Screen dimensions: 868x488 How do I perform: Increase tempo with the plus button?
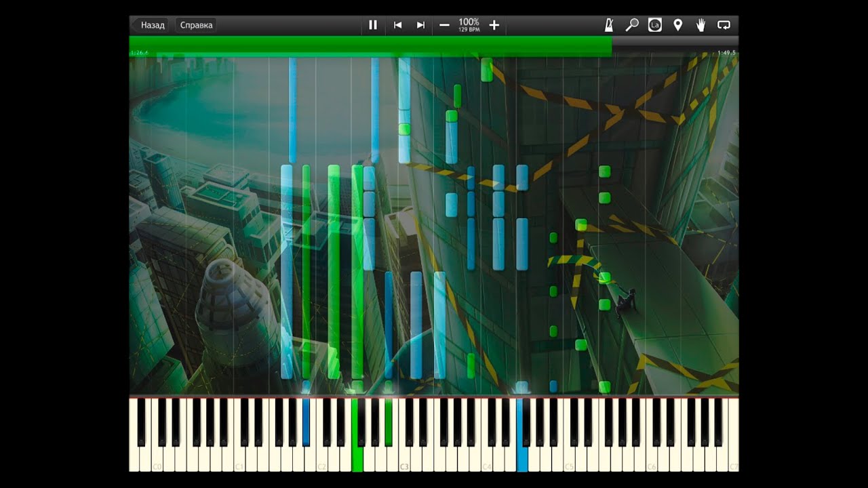[494, 25]
